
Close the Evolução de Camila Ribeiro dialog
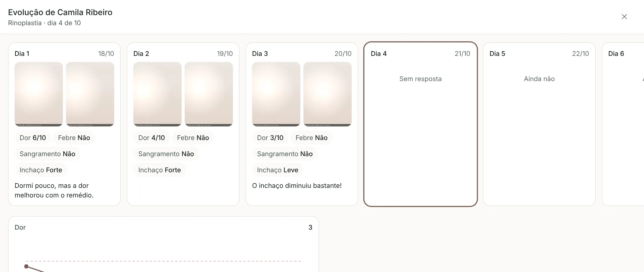click(x=624, y=17)
